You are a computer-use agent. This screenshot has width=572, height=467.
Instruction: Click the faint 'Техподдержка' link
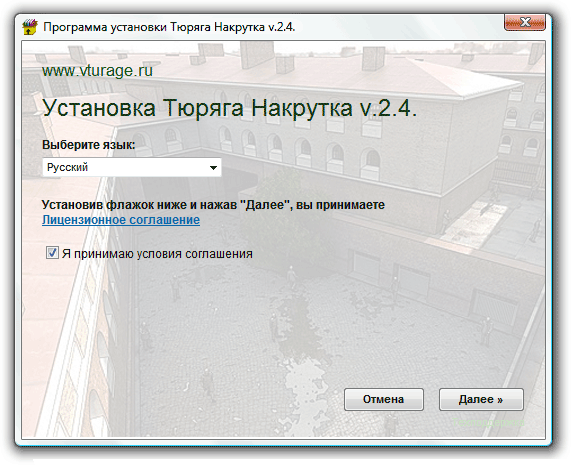point(488,422)
